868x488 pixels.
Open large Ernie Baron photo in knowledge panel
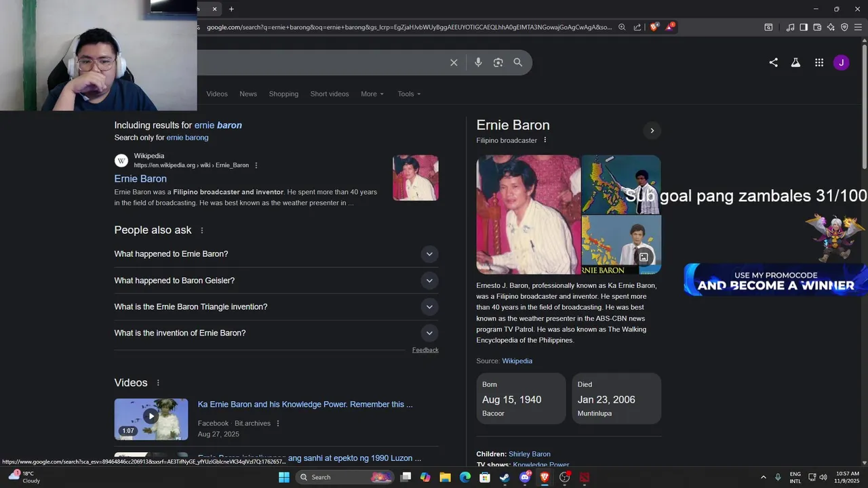[528, 214]
